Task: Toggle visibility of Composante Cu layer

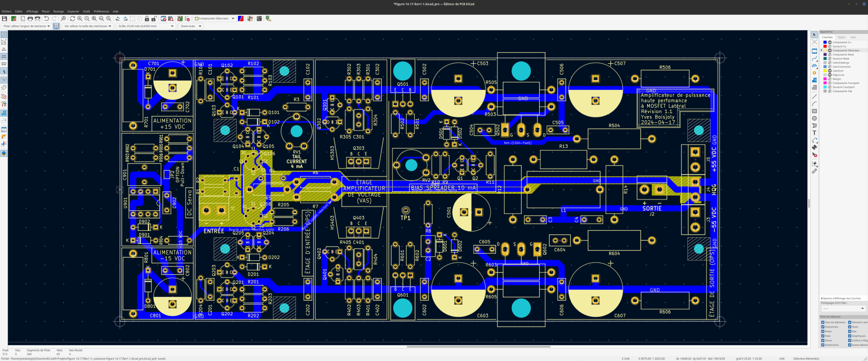Action: (830, 42)
